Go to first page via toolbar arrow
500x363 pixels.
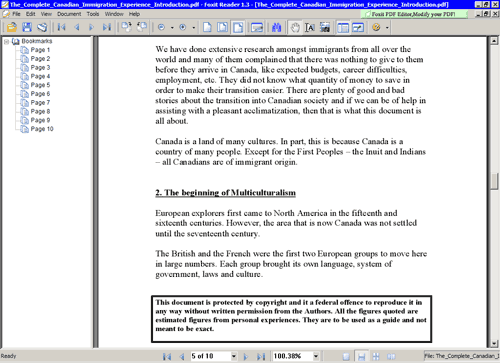tap(61, 27)
